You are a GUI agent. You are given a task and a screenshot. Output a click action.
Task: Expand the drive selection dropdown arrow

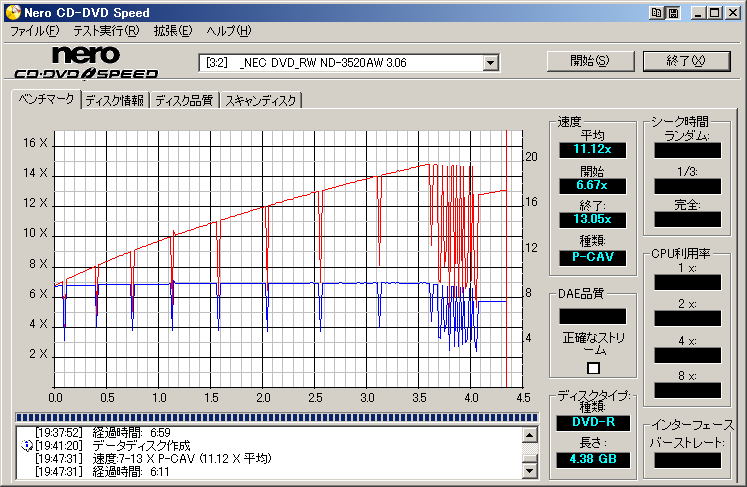click(490, 63)
